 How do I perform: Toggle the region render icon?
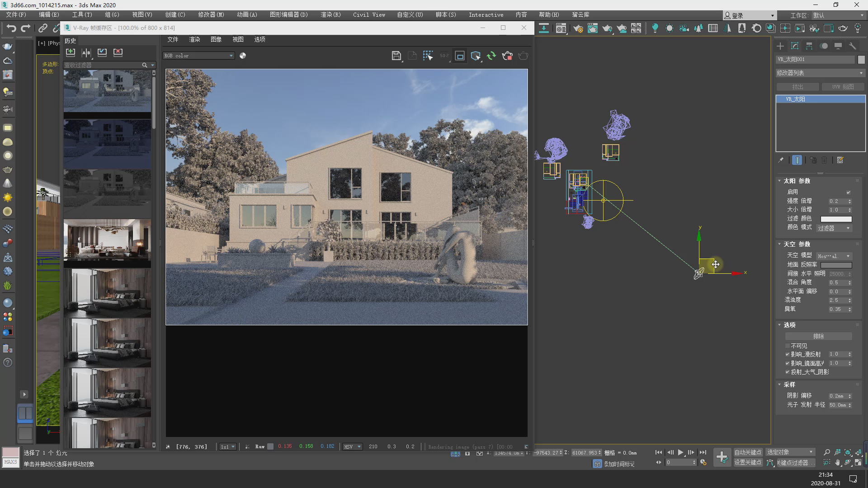460,56
